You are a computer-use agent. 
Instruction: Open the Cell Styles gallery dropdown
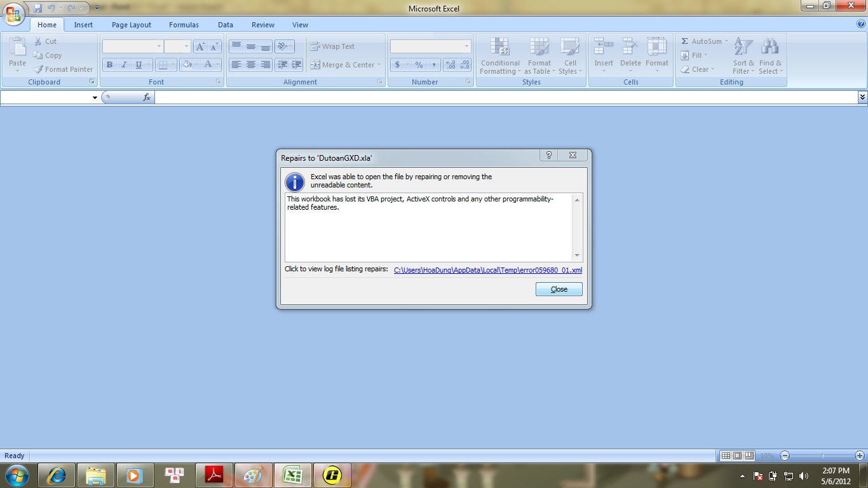click(x=570, y=56)
